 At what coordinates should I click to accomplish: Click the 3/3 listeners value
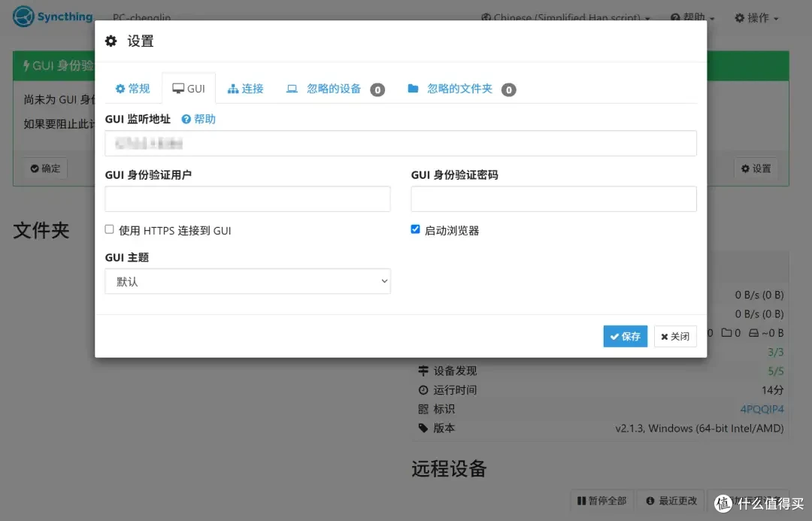tap(776, 352)
